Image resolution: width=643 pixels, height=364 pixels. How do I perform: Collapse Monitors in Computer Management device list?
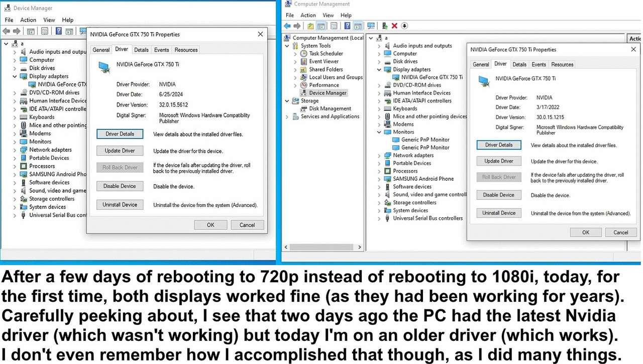379,132
